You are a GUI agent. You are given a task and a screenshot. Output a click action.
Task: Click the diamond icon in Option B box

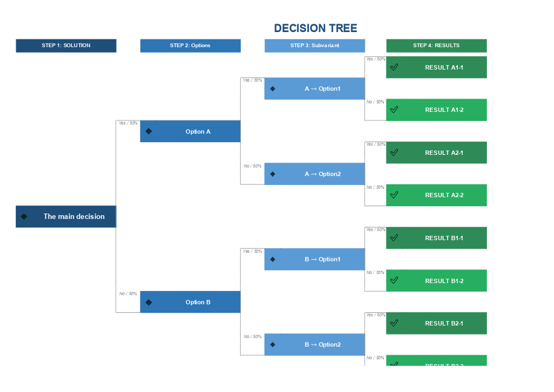[149, 302]
